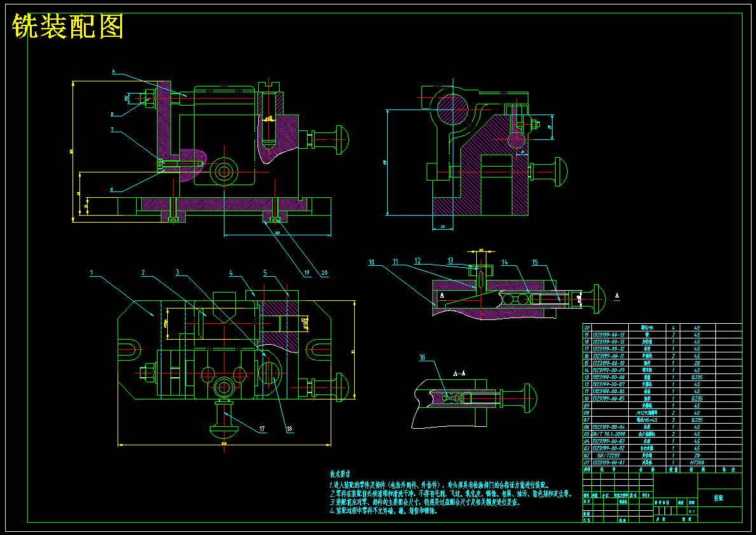
Task: Click parts list code '1323199-00-12'
Action: (x=608, y=349)
